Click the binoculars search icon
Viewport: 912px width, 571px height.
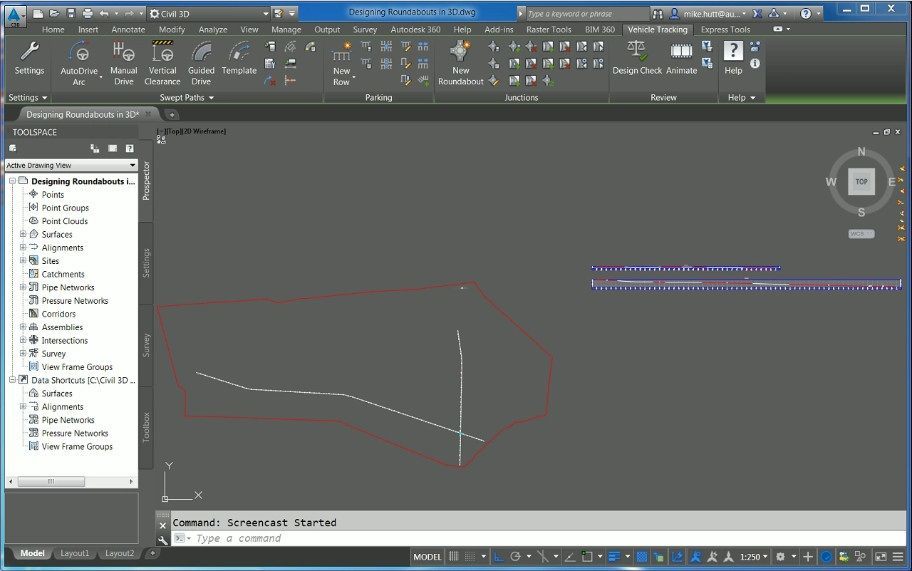click(658, 13)
